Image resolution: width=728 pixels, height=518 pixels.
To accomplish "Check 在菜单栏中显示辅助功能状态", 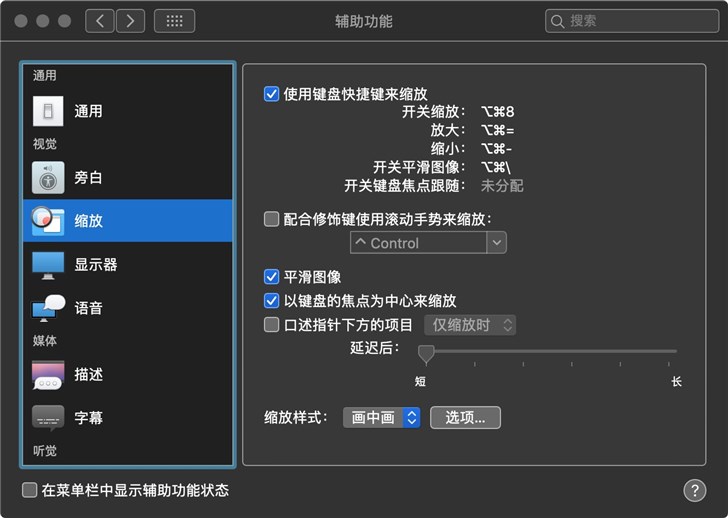I will [30, 490].
